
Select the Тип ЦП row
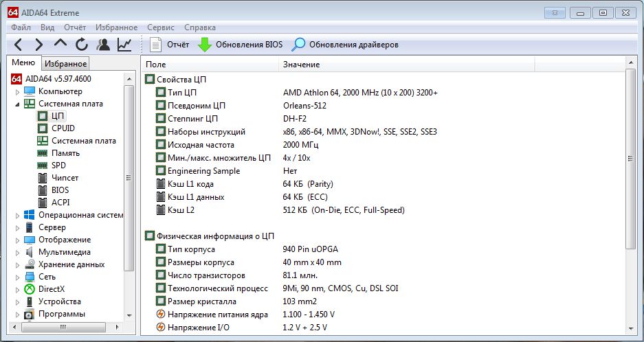click(x=384, y=93)
